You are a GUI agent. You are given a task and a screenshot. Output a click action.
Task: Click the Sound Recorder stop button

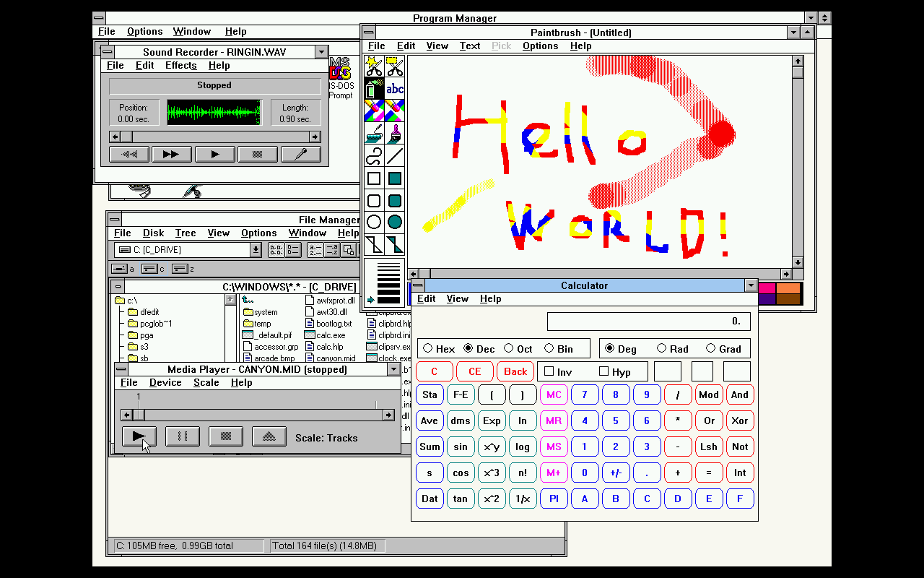pos(258,154)
